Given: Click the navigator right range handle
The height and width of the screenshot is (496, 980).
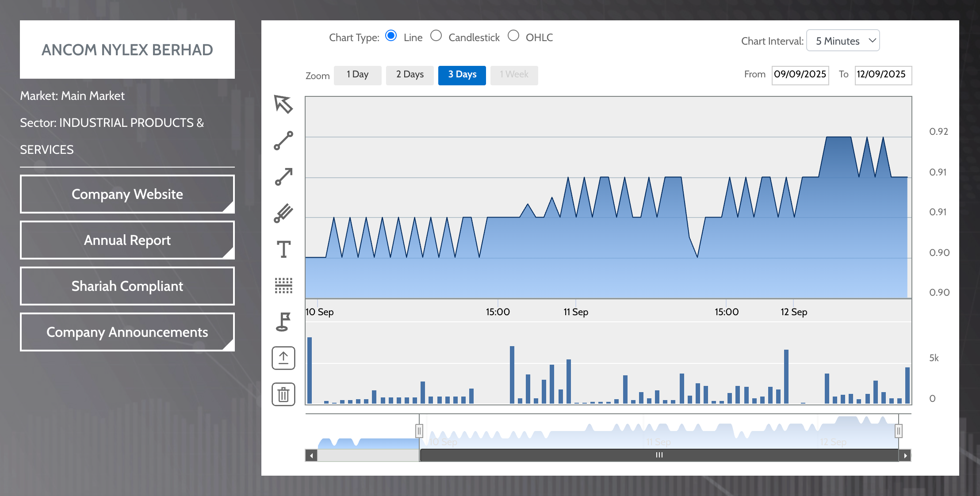Looking at the screenshot, I should point(899,430).
